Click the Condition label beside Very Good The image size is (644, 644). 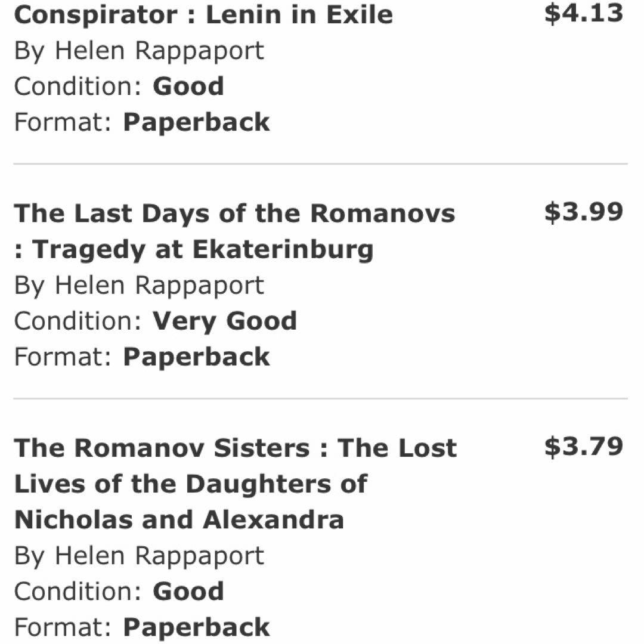pyautogui.click(x=78, y=321)
